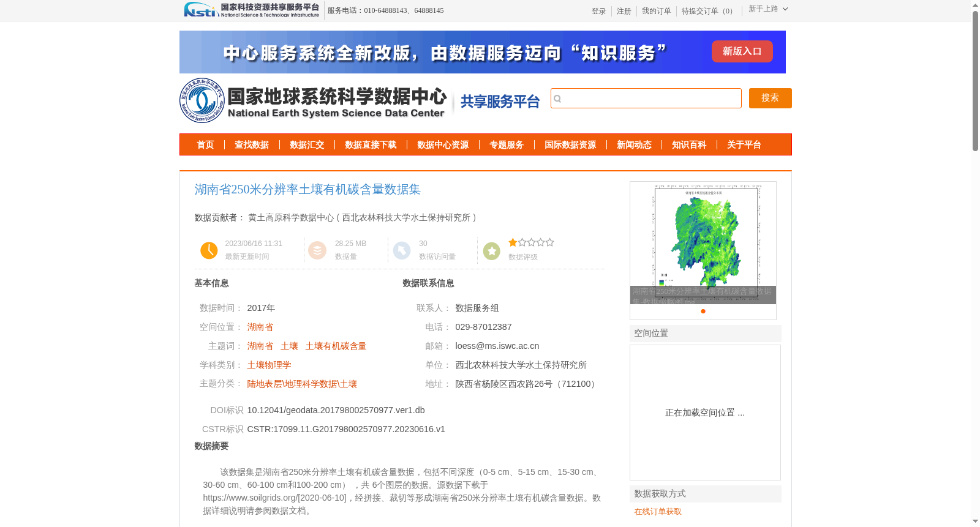The width and height of the screenshot is (980, 527).
Task: Open 我的订单 link
Action: pyautogui.click(x=657, y=11)
